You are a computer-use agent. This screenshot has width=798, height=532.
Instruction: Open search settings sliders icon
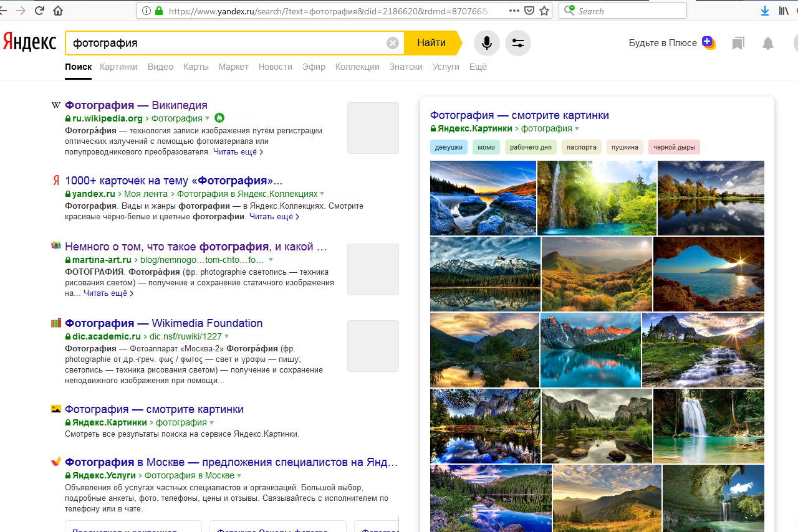coord(518,43)
